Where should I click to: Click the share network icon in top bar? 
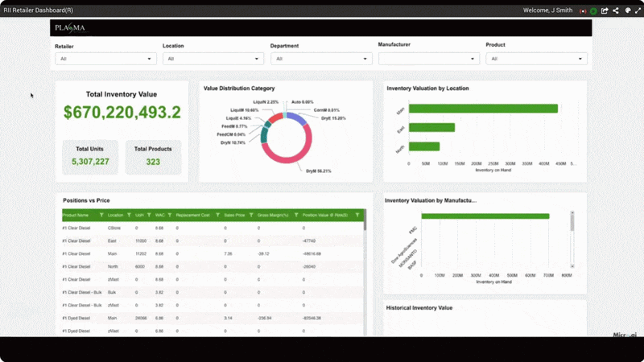(616, 11)
